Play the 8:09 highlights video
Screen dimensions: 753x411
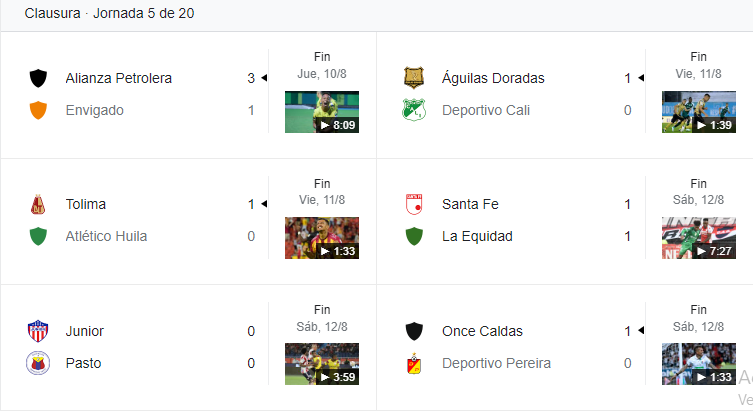pos(321,112)
